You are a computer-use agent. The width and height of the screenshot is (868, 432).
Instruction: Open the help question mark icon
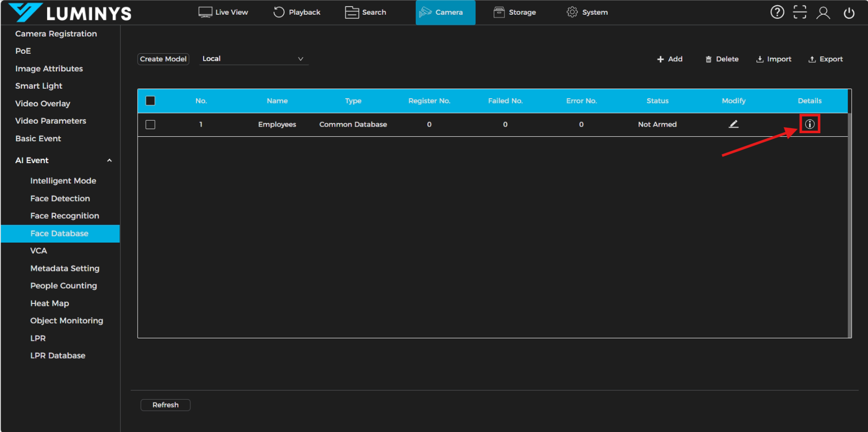[x=777, y=12]
